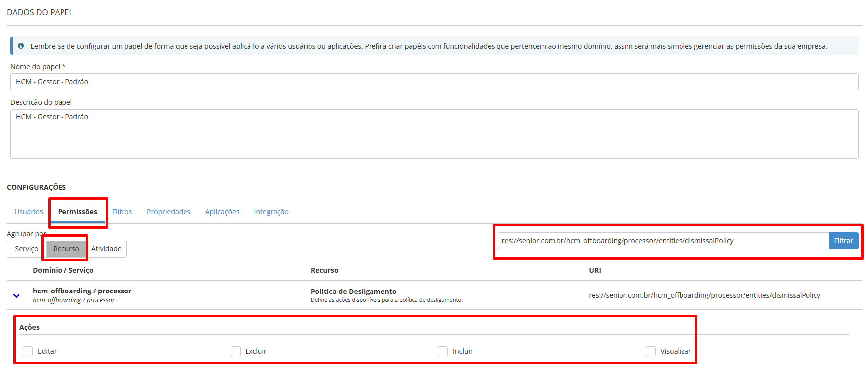The width and height of the screenshot is (868, 365).
Task: Focus the resource URI filter field
Action: 663,241
